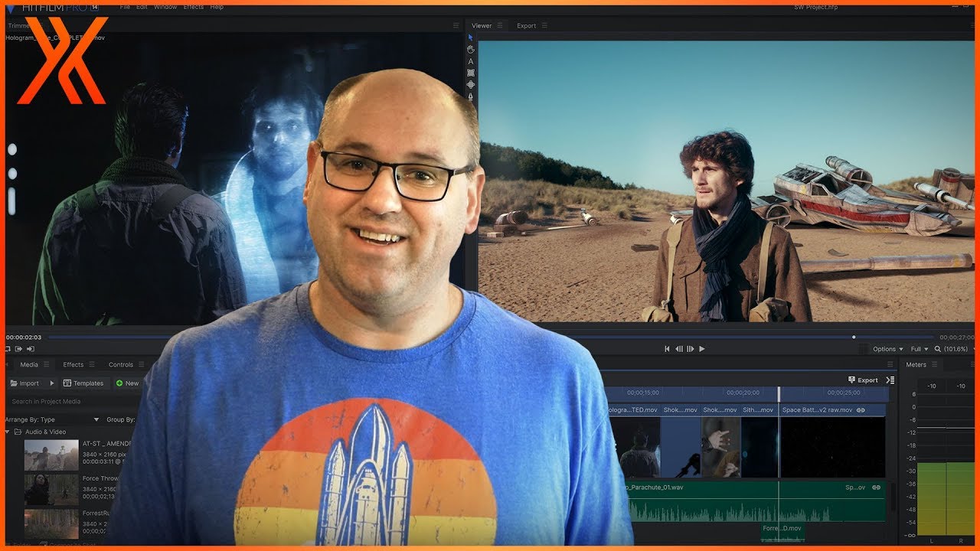This screenshot has width=980, height=551.
Task: Click the Trimmer insert clip icon
Action: pos(18,349)
